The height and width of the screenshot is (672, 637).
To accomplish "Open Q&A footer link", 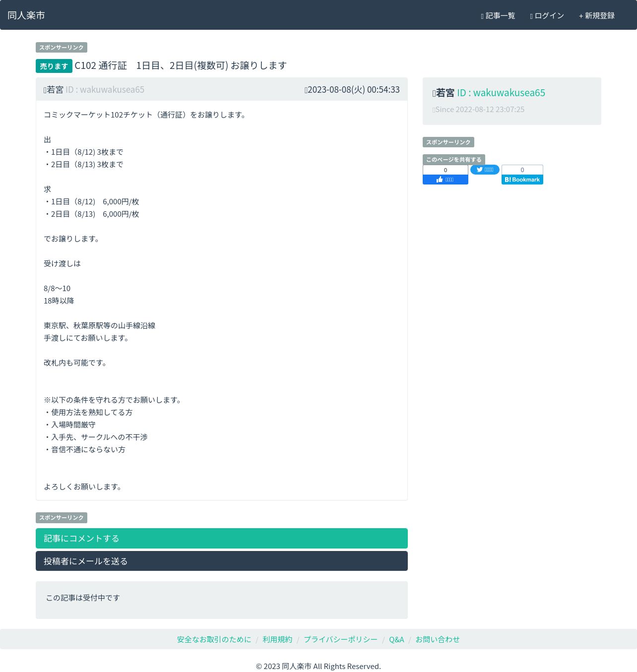I will [396, 639].
